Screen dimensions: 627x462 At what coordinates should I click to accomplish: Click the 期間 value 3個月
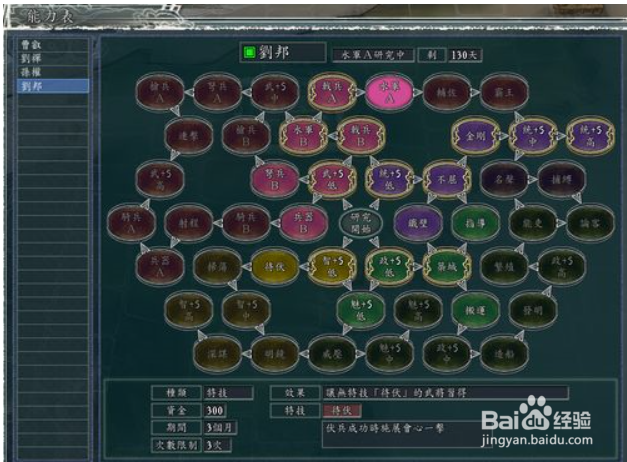tap(221, 428)
